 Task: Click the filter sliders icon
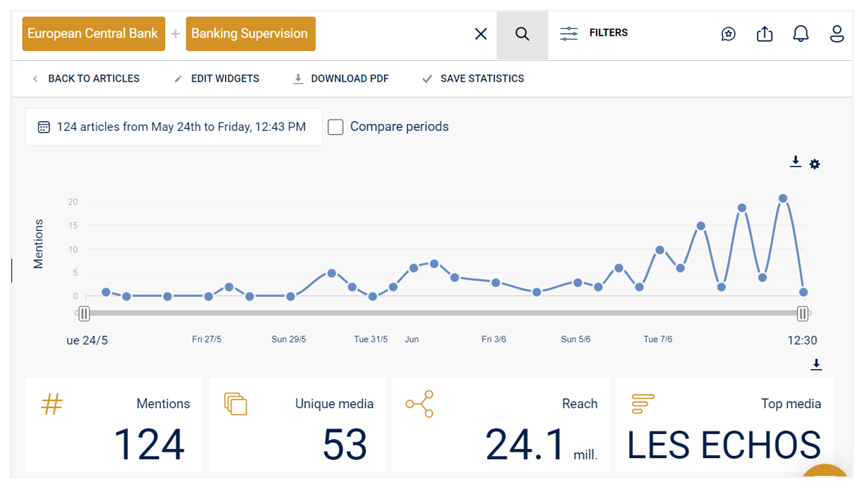click(x=568, y=33)
